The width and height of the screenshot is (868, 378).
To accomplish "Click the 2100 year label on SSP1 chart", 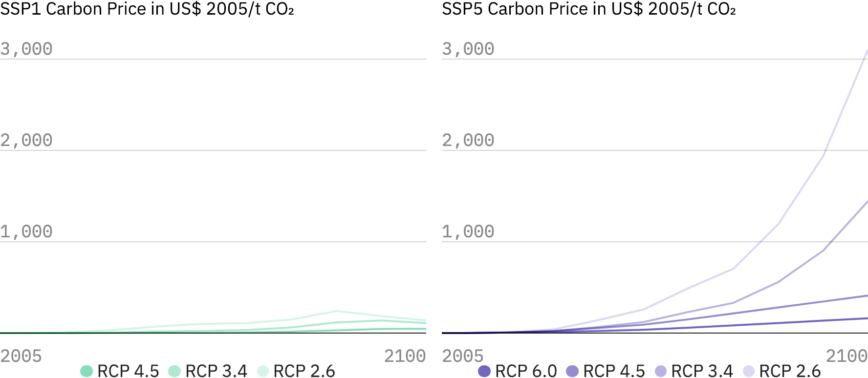I will click(405, 356).
